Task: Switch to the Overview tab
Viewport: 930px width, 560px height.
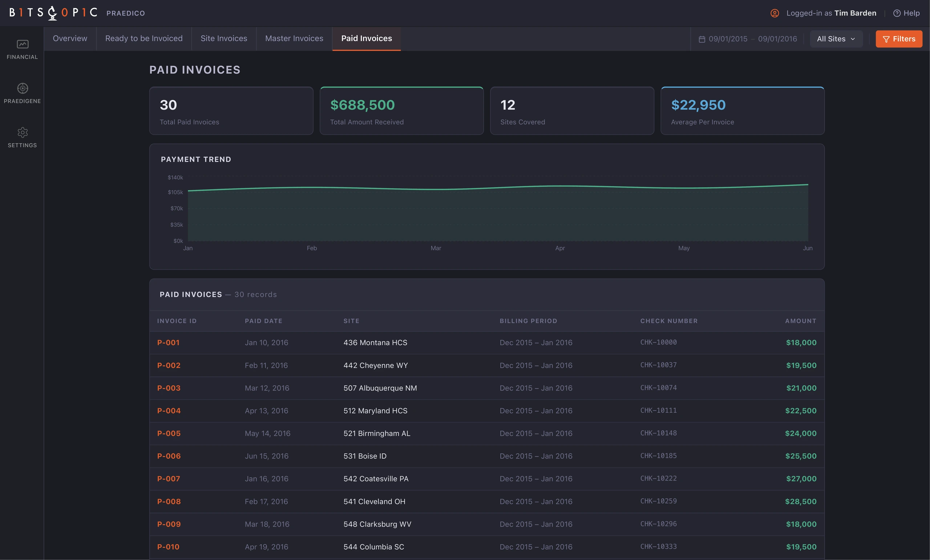Action: click(x=70, y=38)
